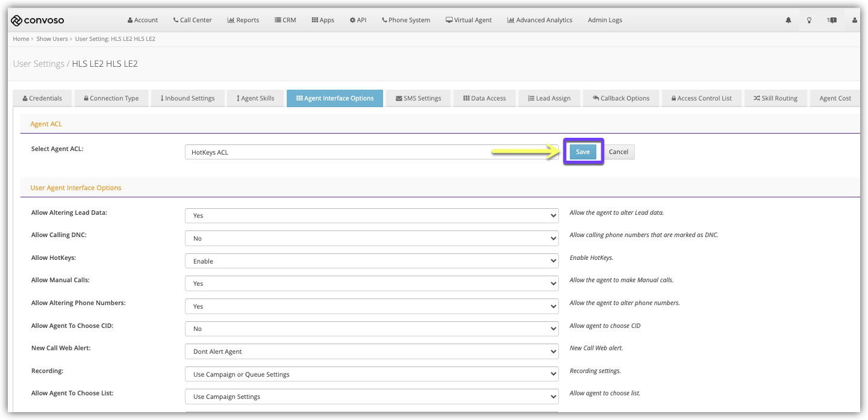The width and height of the screenshot is (868, 420).
Task: Open the Advanced Analytics menu
Action: coord(540,20)
